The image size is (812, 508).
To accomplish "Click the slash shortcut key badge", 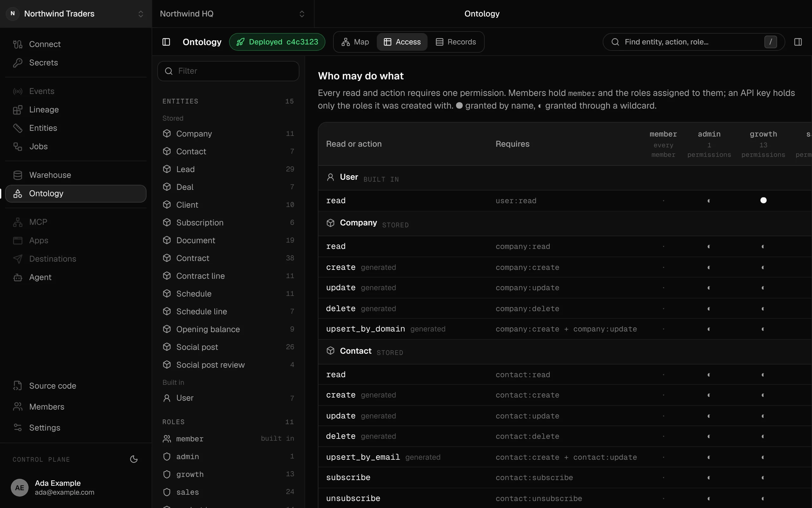I will 770,42.
